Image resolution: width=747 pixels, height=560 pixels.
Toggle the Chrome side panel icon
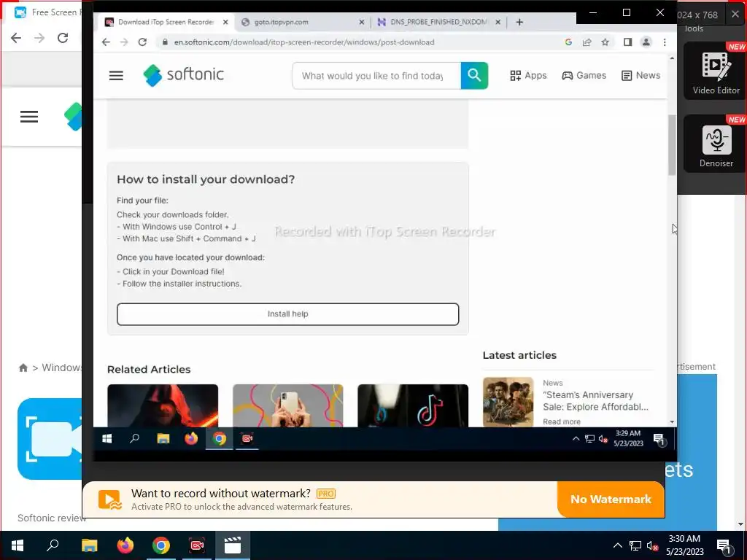coord(628,42)
